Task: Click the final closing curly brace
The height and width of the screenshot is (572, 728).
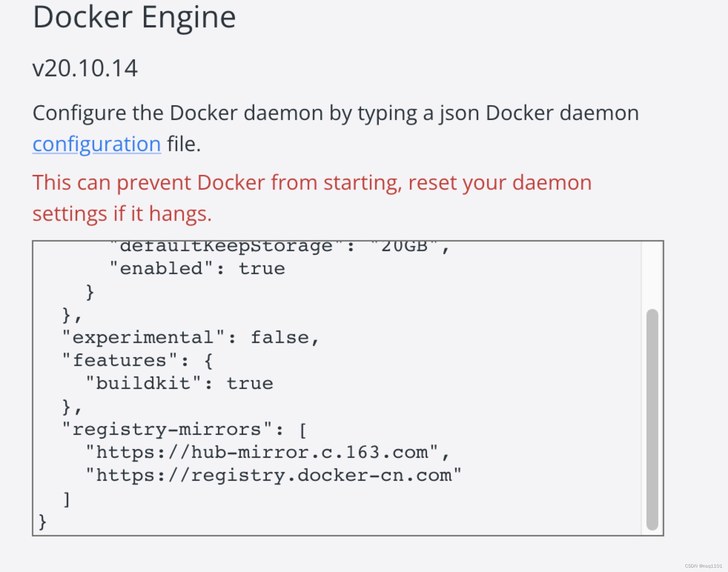Action: click(43, 522)
